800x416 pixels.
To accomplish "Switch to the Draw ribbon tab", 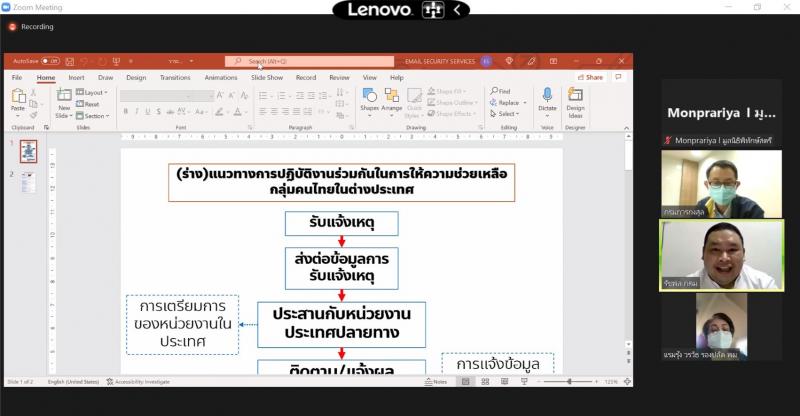I will point(106,78).
